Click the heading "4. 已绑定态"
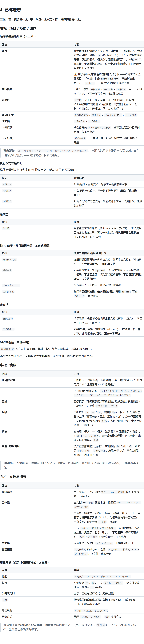This screenshot has width=144, height=644. click(11, 10)
